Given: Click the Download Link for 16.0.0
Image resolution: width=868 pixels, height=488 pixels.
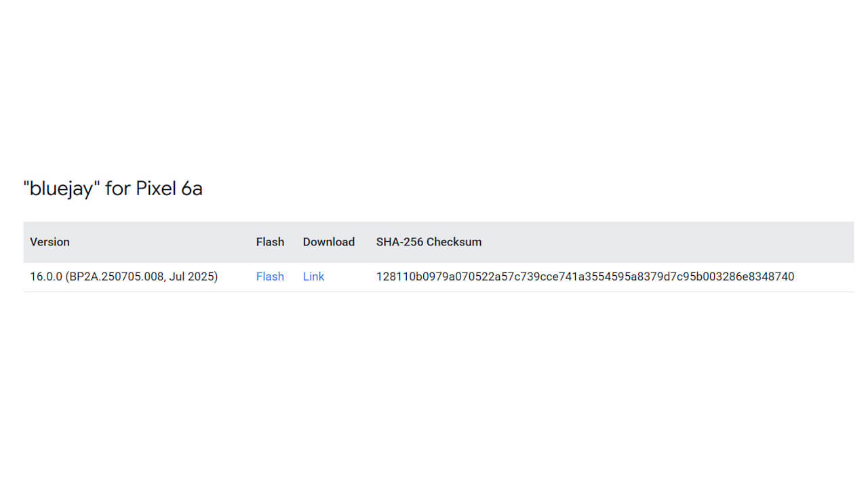Looking at the screenshot, I should (313, 277).
